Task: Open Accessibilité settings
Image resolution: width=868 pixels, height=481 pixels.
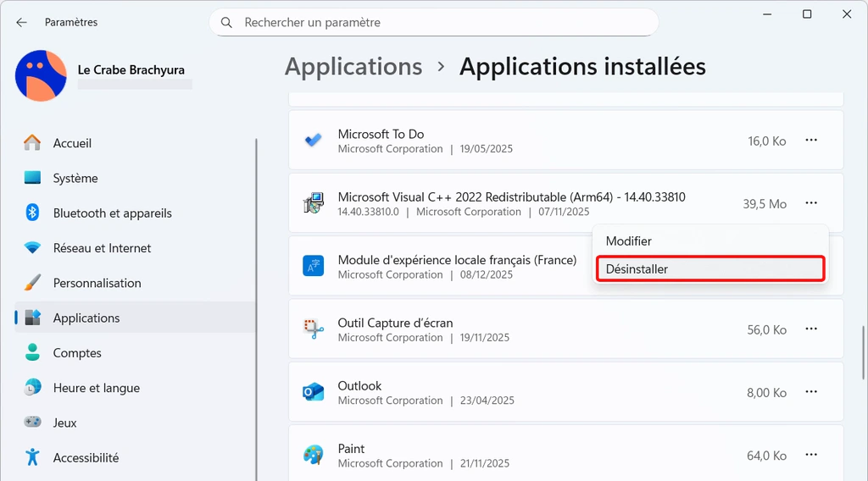Action: coord(86,457)
